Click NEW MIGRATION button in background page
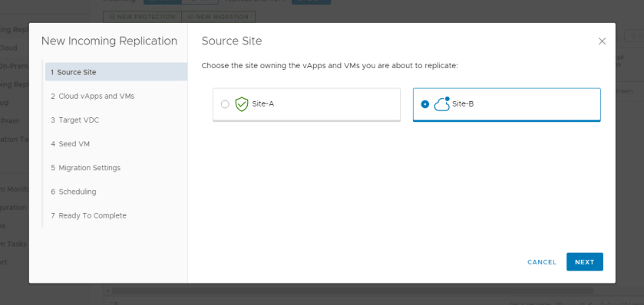This screenshot has height=305, width=644. 218,17
